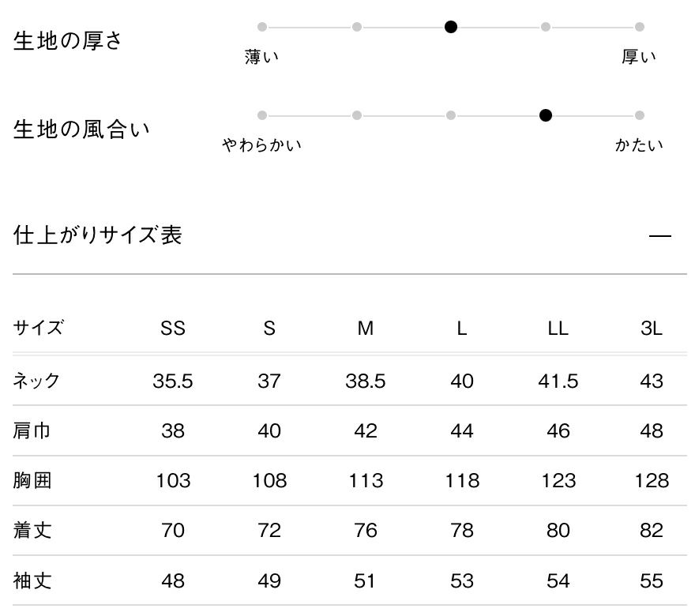Viewport: 695px width, 616px height.
Task: Click the 生地の厚さ label
Action: [68, 41]
